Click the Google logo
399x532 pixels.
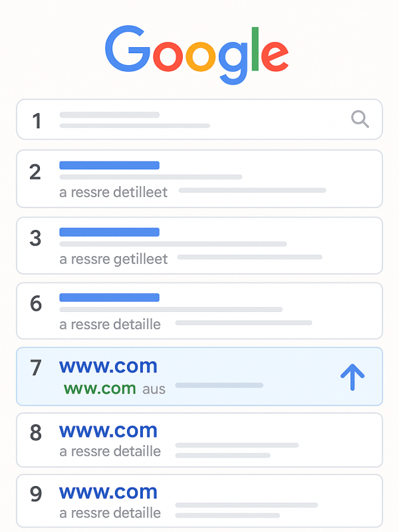(197, 55)
